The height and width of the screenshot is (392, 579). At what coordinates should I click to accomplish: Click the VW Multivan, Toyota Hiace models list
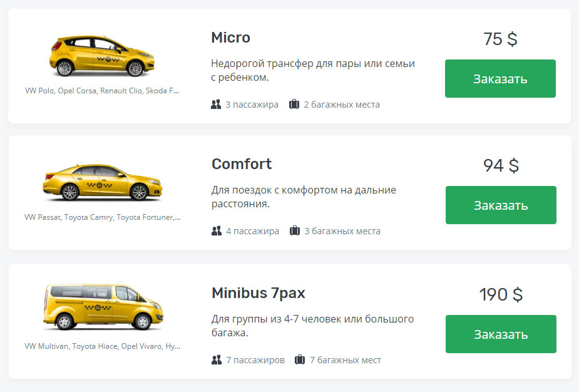click(103, 346)
